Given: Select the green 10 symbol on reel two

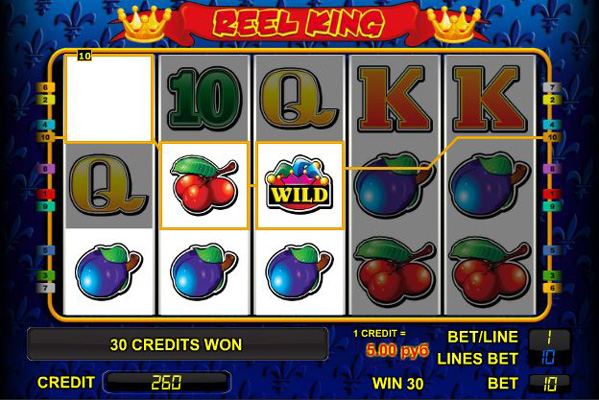Looking at the screenshot, I should pyautogui.click(x=204, y=99).
